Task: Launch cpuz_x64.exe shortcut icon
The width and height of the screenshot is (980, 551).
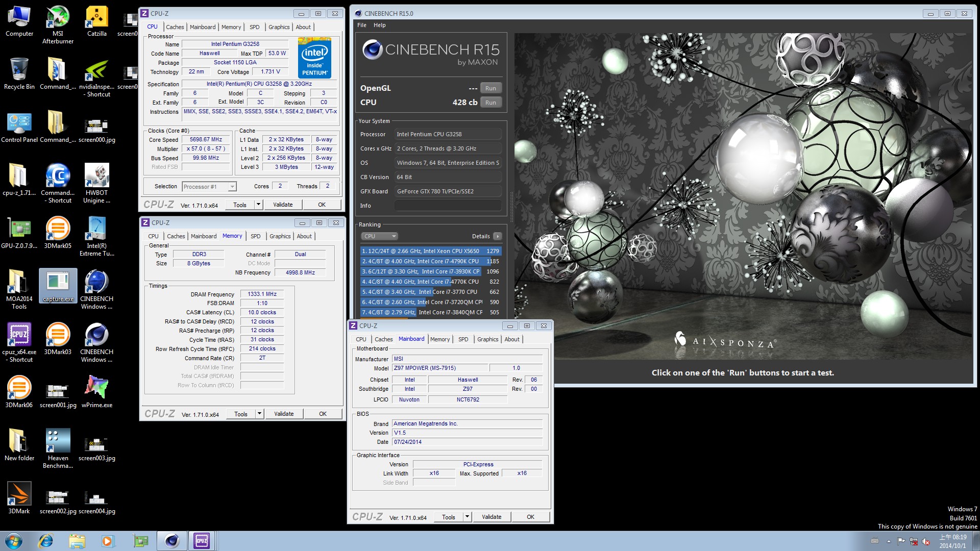Action: [x=19, y=342]
